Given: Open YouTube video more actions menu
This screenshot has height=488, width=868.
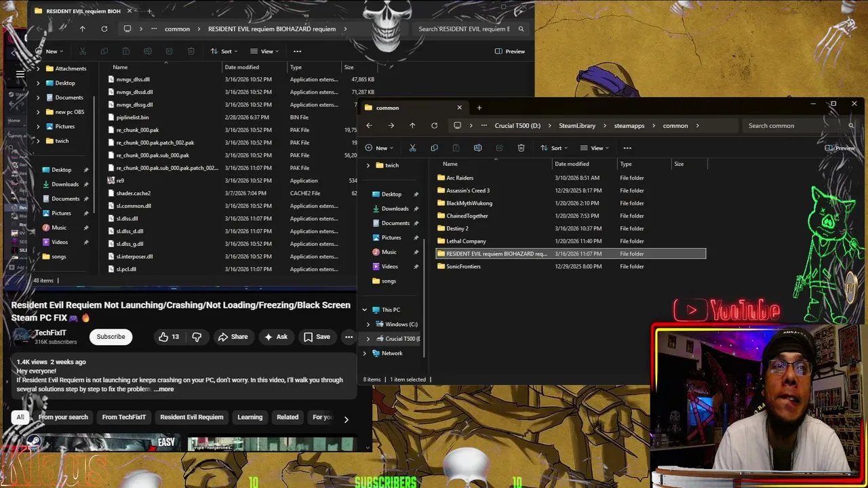Looking at the screenshot, I should 349,337.
